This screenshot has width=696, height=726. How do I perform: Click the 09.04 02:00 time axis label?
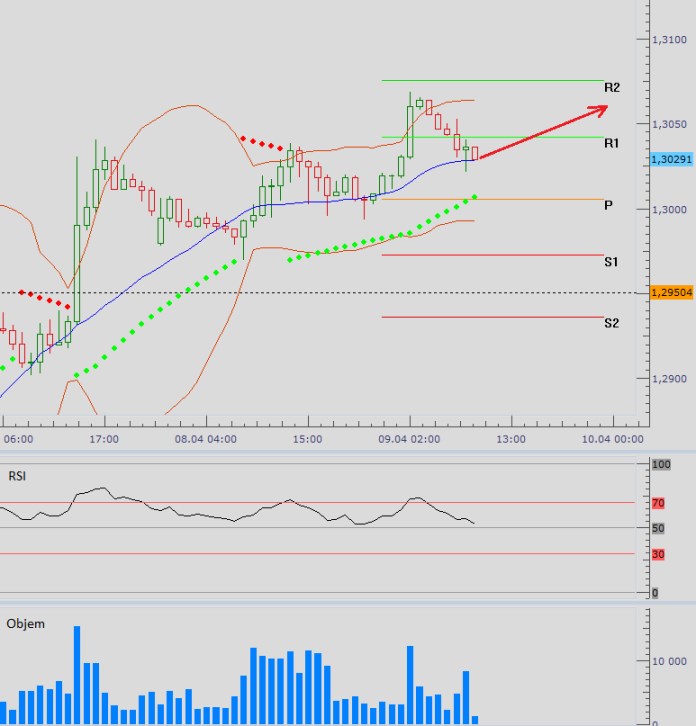(409, 439)
